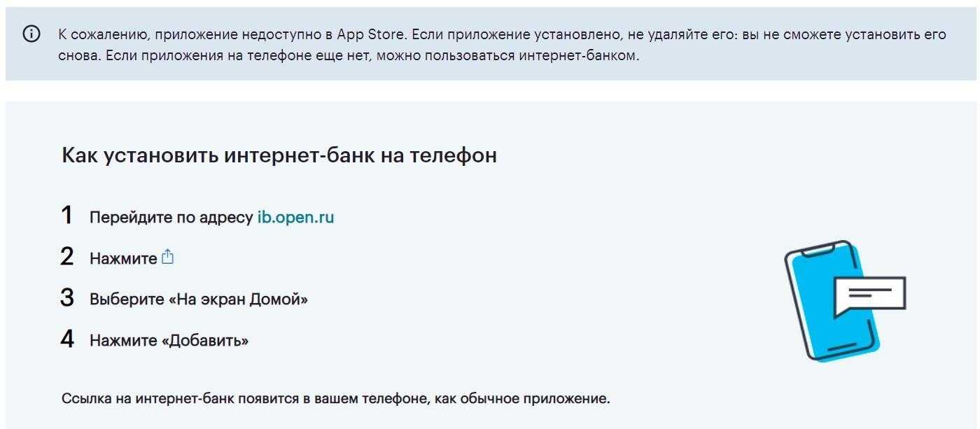Open the ib.open.ru link
Viewport: 980px width, 429px height.
295,218
